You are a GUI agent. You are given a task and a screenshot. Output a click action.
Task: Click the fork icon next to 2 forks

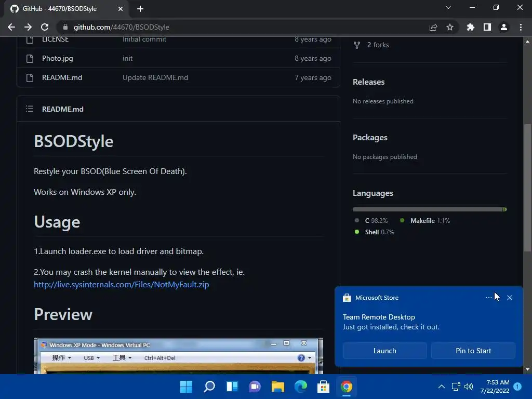[356, 45]
